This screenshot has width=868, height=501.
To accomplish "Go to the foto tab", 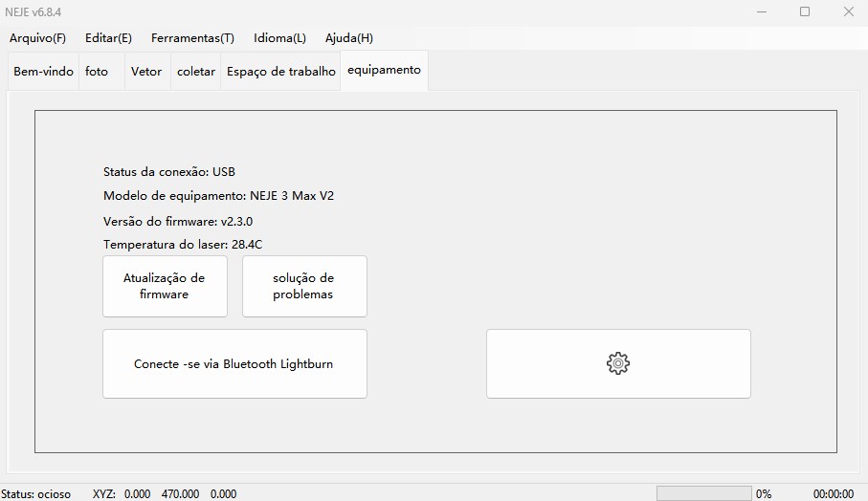I will coord(97,72).
